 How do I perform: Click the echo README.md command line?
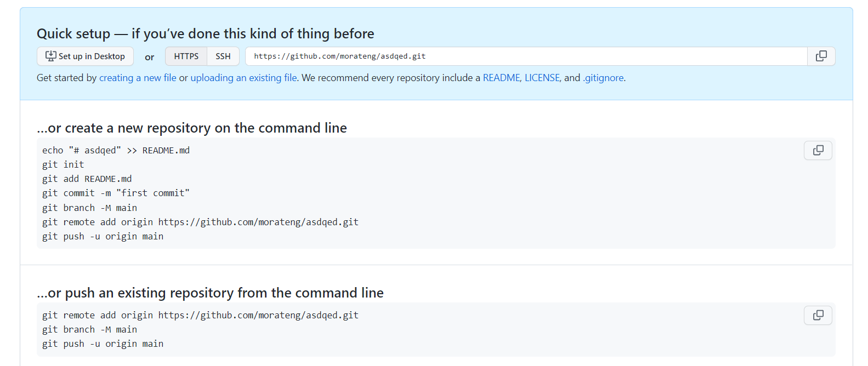pyautogui.click(x=116, y=150)
